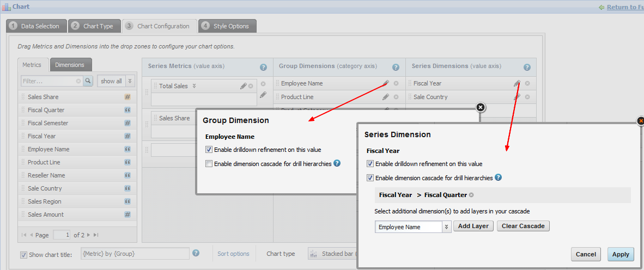The image size is (644, 270).
Task: Expand the show all dropdown
Action: [130, 81]
